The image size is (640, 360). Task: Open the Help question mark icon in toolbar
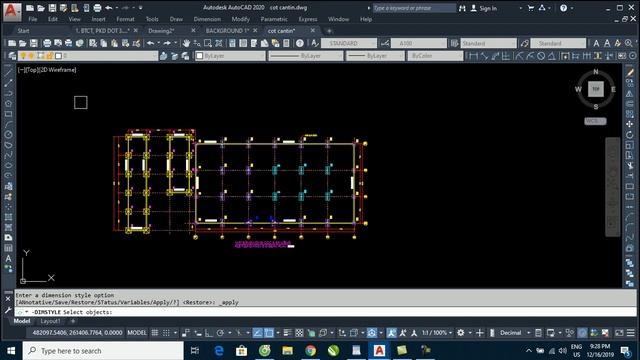tap(300, 43)
